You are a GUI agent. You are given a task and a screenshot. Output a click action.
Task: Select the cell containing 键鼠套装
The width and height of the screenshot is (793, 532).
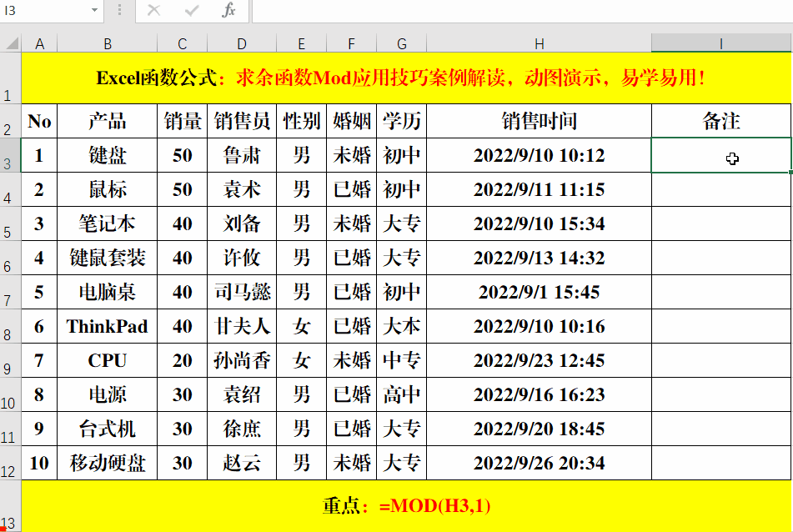coord(108,258)
